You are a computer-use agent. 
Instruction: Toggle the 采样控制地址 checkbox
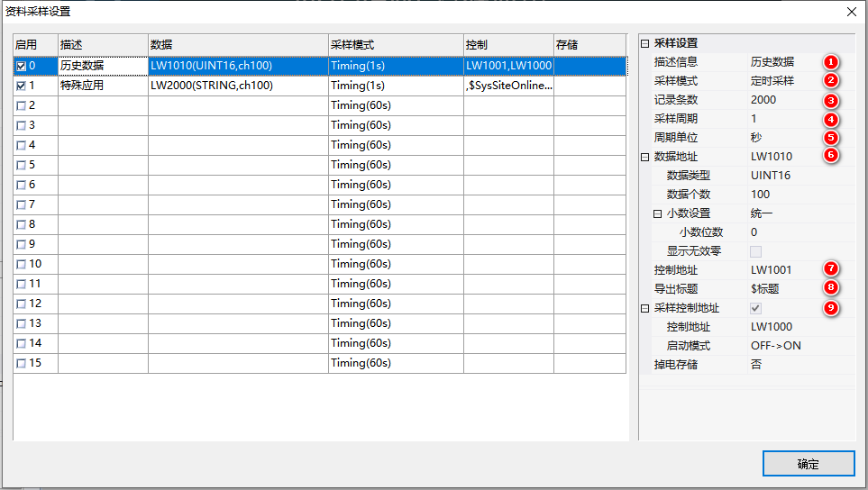756,308
